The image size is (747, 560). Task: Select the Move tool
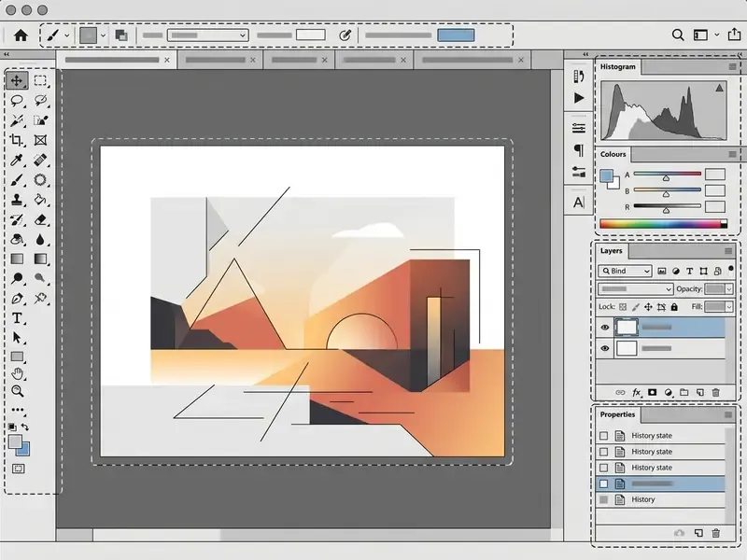coord(17,80)
